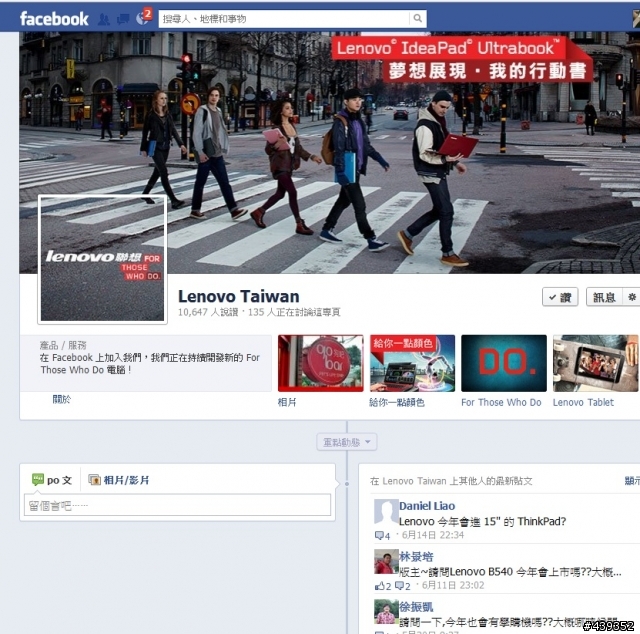This screenshot has height=634, width=640.
Task: Click the 6月14日 22:34 timestamp
Action: [x=433, y=535]
